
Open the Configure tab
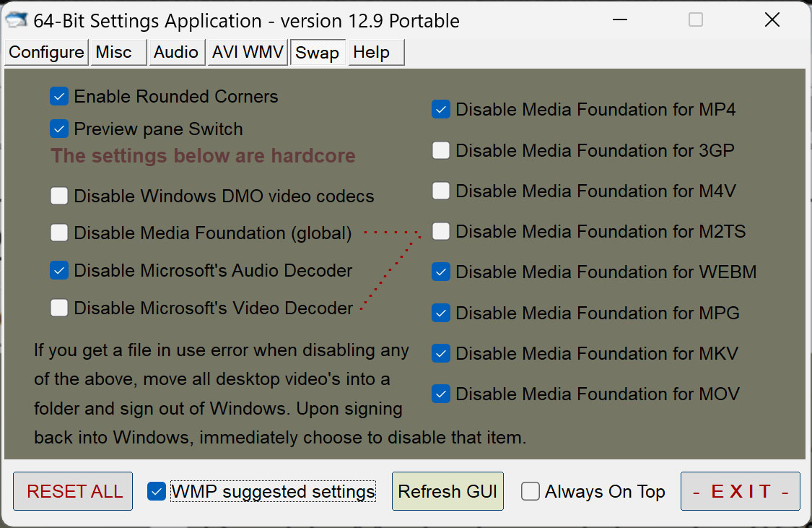pos(46,52)
